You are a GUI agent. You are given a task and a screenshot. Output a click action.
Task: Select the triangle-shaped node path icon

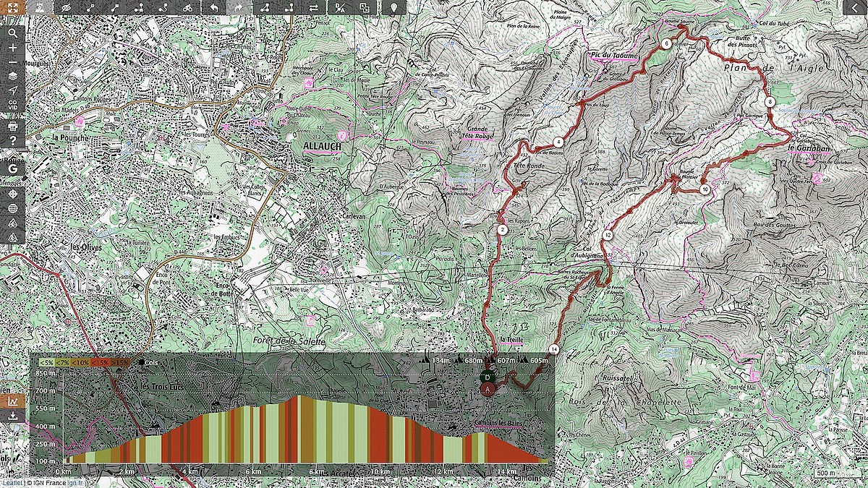pos(264,8)
